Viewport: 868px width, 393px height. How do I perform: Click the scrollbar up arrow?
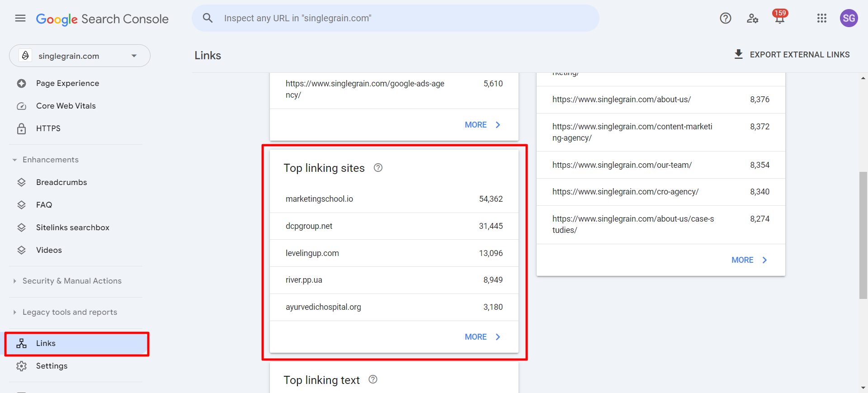(x=863, y=78)
